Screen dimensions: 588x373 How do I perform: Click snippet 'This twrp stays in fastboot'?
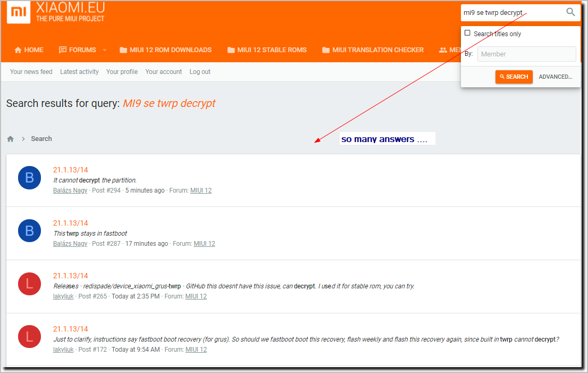pyautogui.click(x=90, y=234)
